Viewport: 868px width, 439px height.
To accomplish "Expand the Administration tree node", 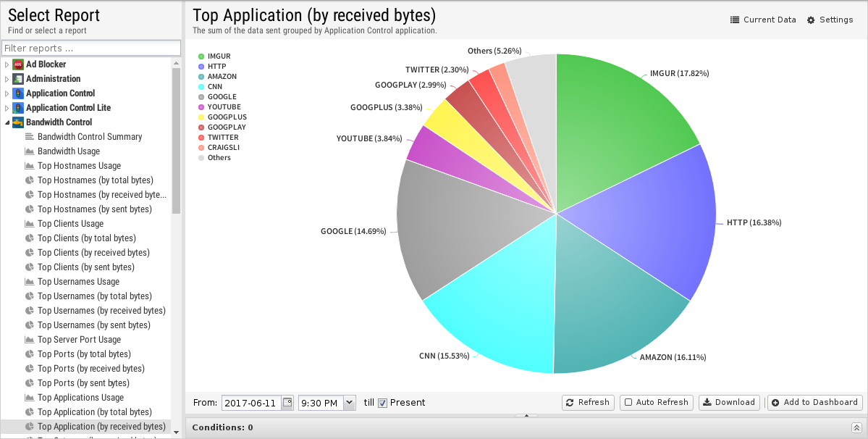I will tap(7, 79).
